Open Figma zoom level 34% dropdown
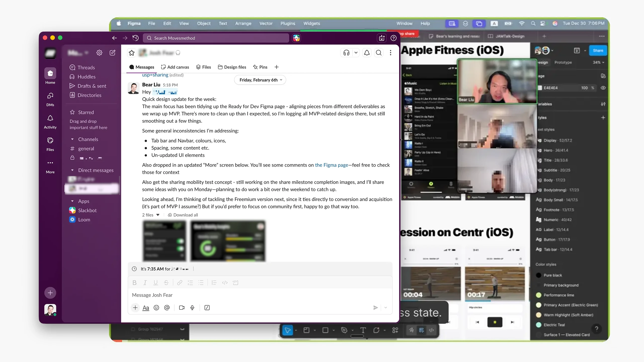644x362 pixels. pos(598,62)
